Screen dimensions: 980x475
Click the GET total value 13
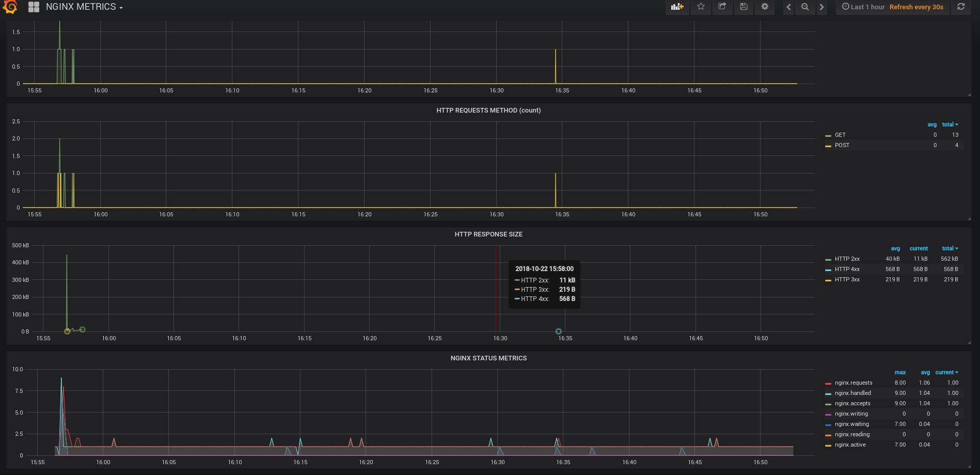(955, 135)
